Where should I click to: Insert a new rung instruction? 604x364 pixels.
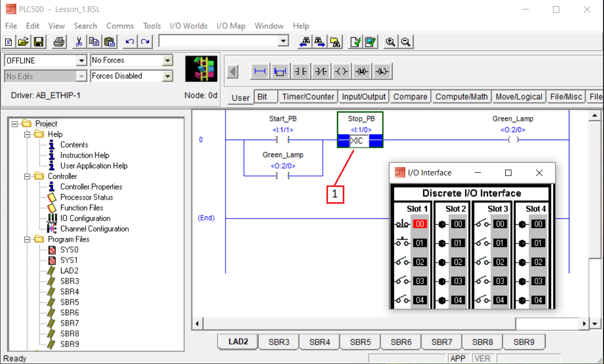260,71
